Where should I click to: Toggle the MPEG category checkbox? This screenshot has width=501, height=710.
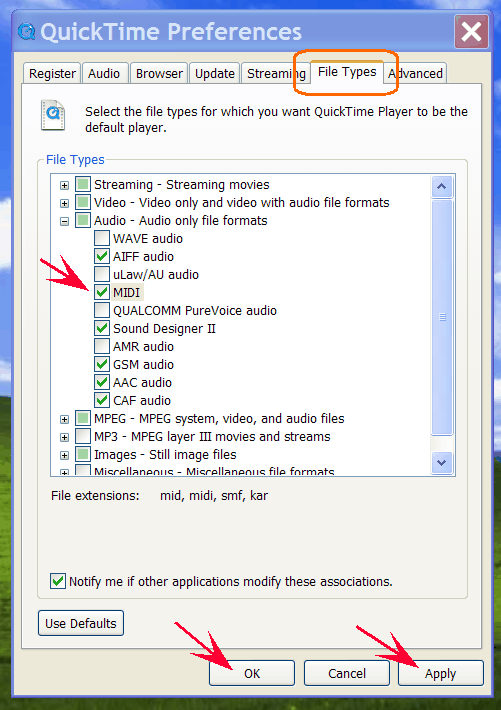click(x=83, y=418)
